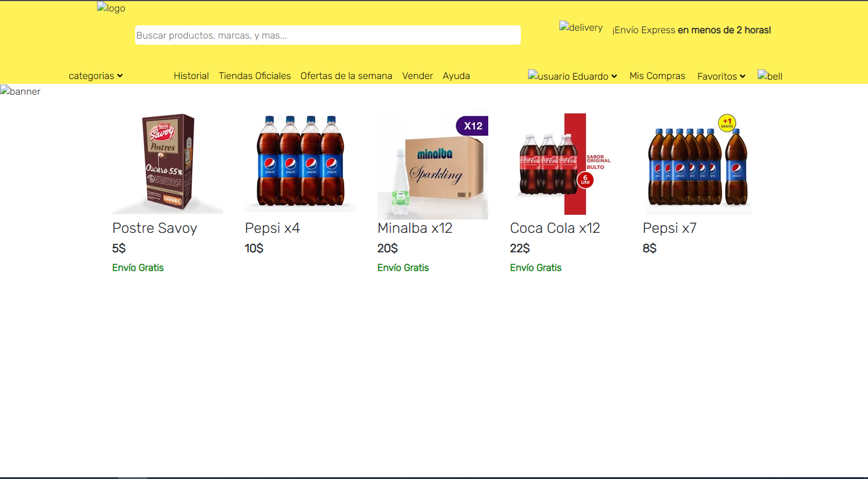The image size is (868, 479).
Task: Click the Envío Express promo text
Action: (691, 30)
